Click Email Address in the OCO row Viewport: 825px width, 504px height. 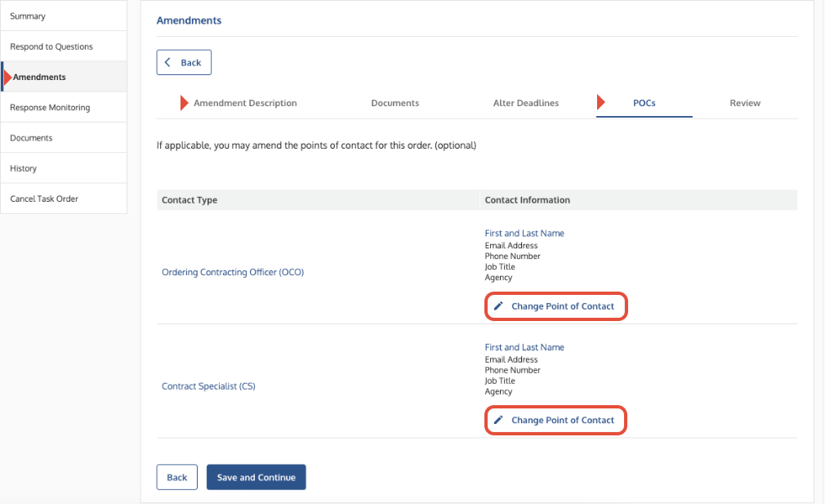(x=511, y=246)
